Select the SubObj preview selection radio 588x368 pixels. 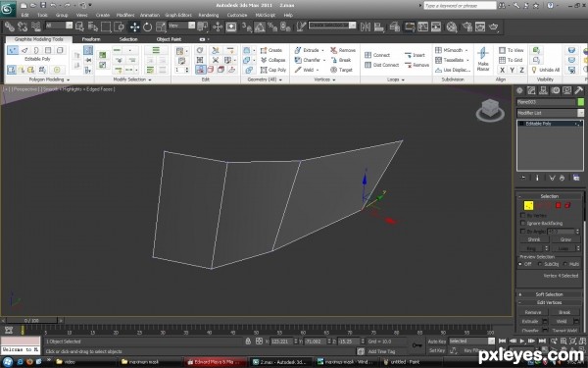(x=541, y=264)
